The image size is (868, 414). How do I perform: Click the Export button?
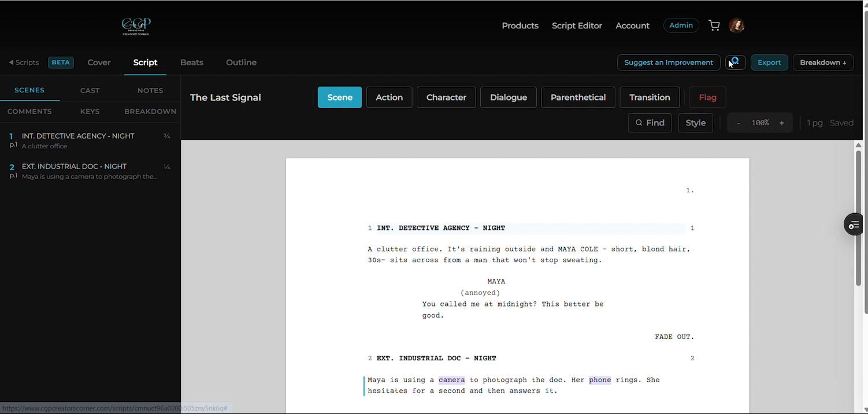point(769,62)
